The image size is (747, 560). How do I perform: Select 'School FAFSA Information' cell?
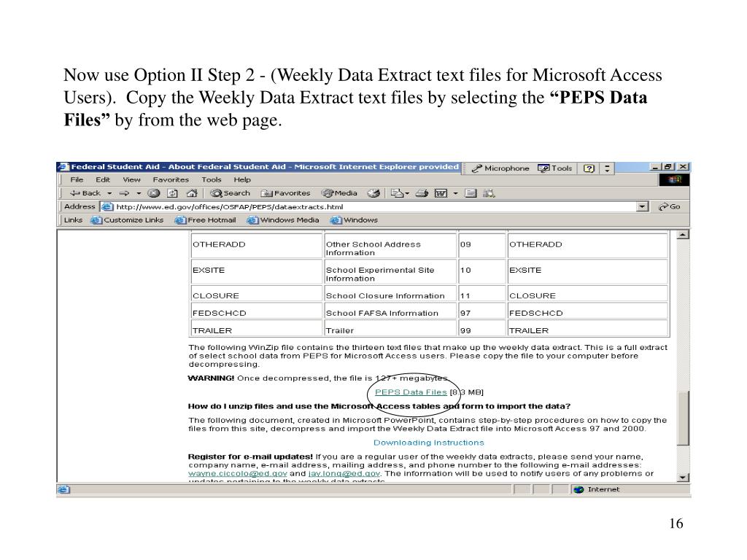point(390,311)
